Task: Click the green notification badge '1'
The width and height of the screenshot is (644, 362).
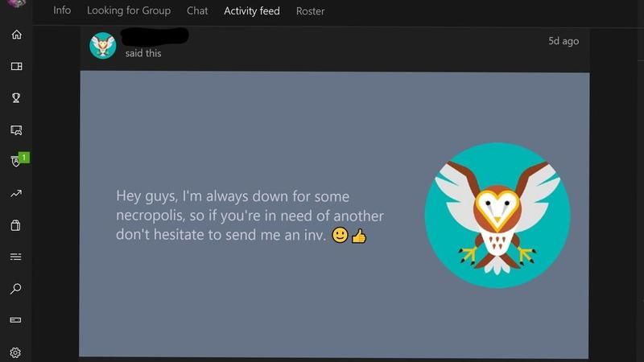Action: click(24, 157)
